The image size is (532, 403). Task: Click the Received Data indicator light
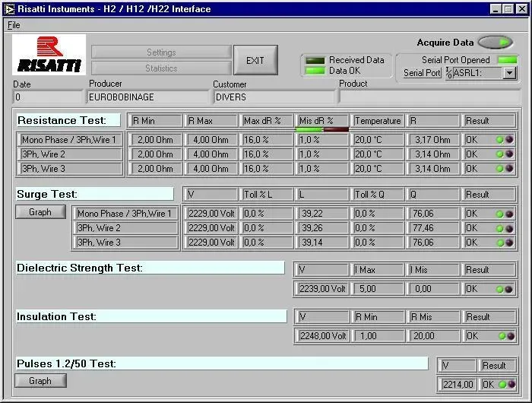point(314,60)
